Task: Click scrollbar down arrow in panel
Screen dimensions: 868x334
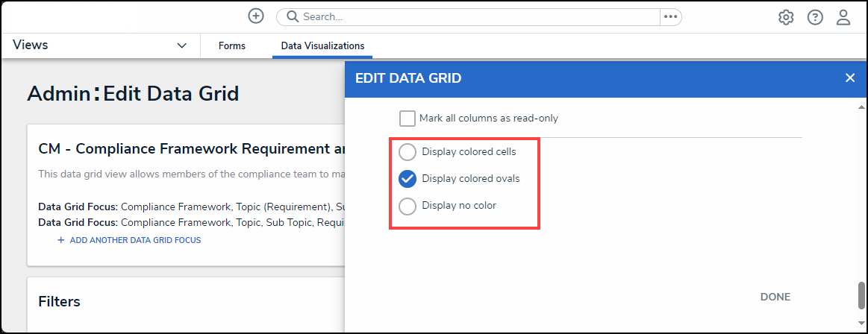Action: 862,323
